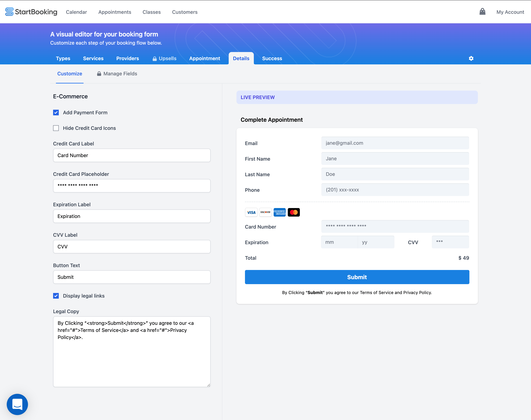Click the Discover card icon
531x420 pixels.
click(x=265, y=212)
